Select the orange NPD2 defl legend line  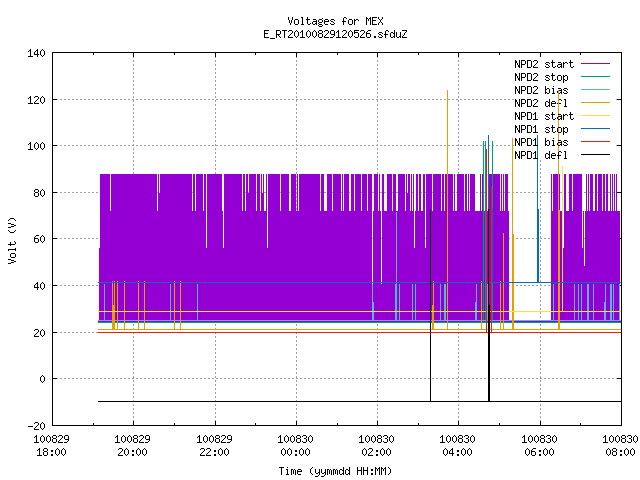[595, 102]
